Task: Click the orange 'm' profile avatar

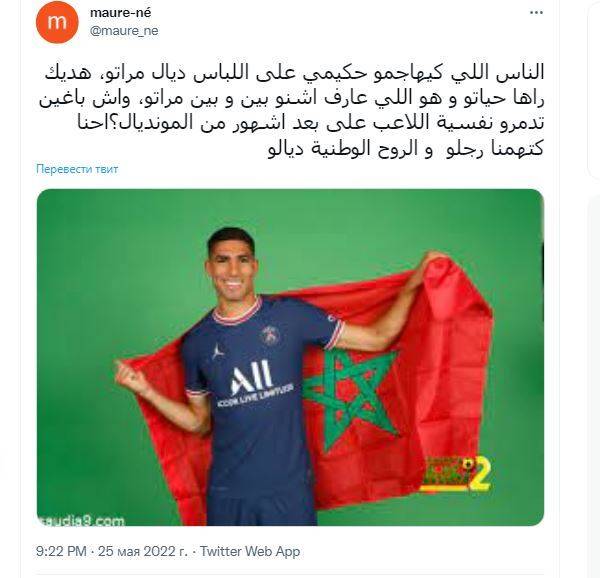Action: pyautogui.click(x=57, y=22)
